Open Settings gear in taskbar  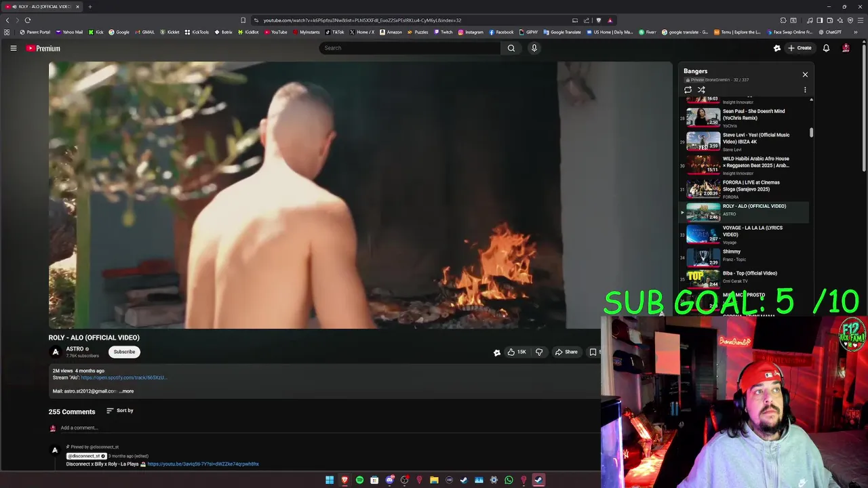494,480
